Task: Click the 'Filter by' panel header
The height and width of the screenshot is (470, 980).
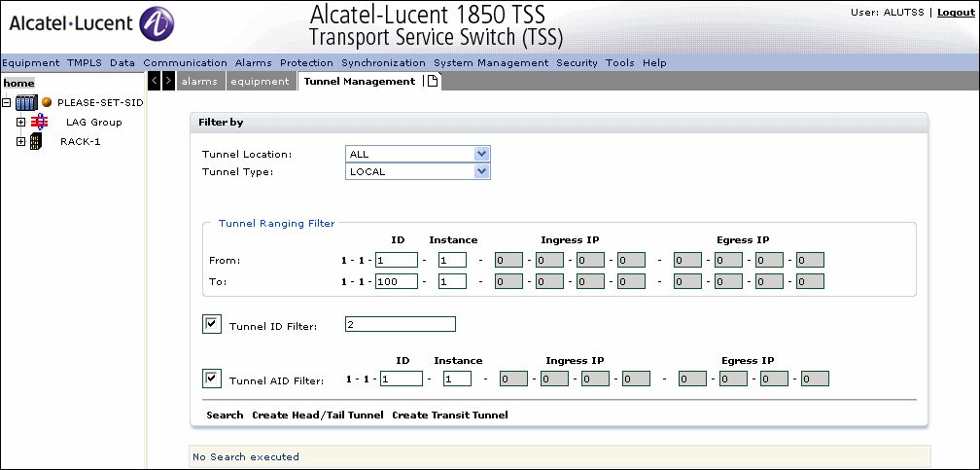Action: (559, 123)
